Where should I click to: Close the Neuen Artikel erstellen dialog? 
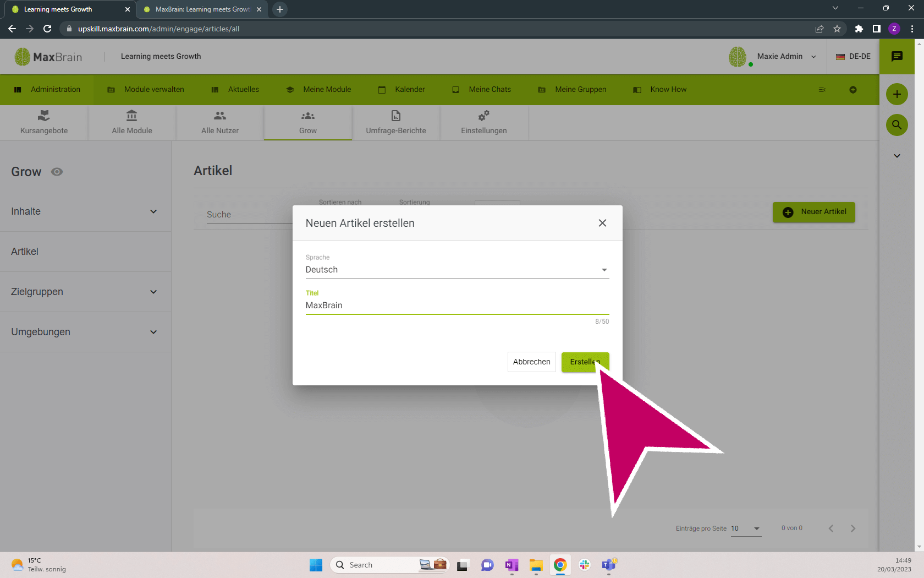(x=602, y=223)
